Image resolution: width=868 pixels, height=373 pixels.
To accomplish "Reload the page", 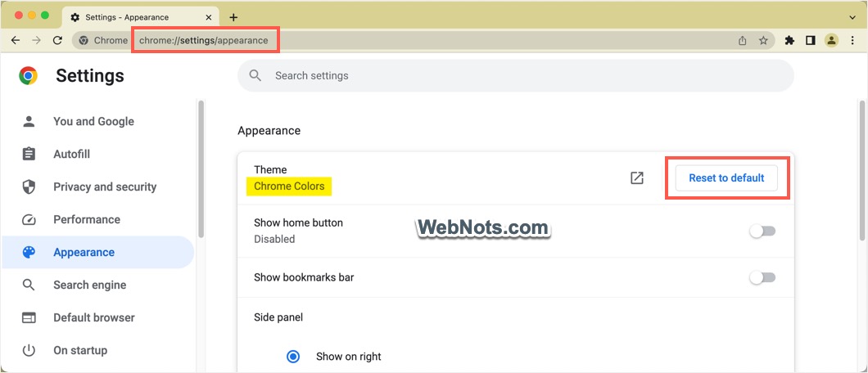I will click(57, 40).
